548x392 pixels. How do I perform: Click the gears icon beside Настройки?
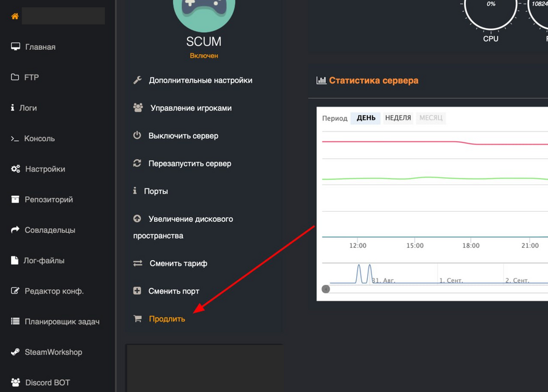[x=15, y=169]
